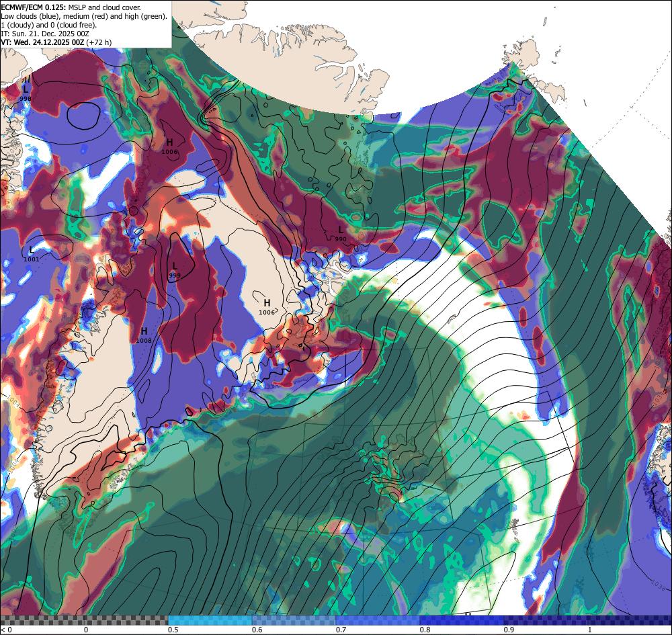Viewport: 672px width, 635px height.
Task: Click H 1006 label on beige cloud-free land
Action: pyautogui.click(x=267, y=308)
